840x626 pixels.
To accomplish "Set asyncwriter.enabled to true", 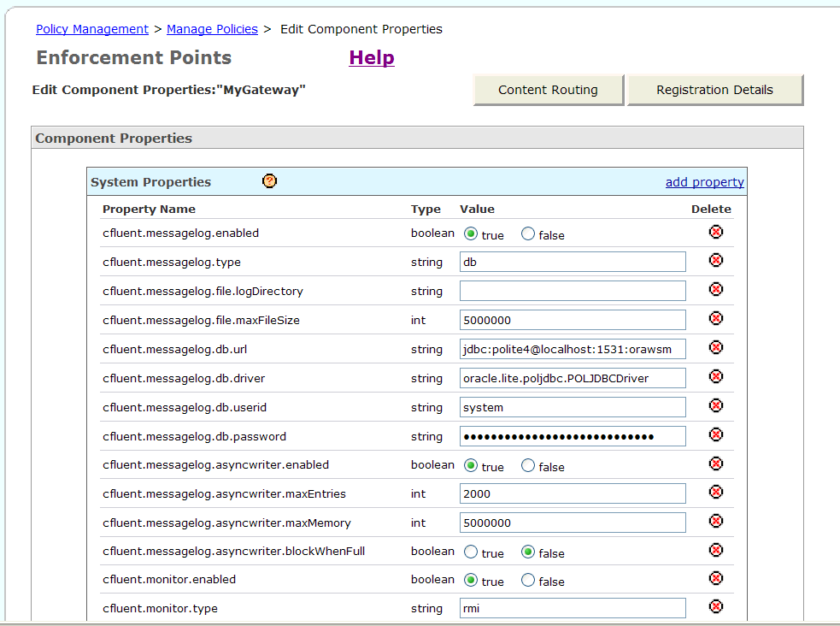I will 471,465.
